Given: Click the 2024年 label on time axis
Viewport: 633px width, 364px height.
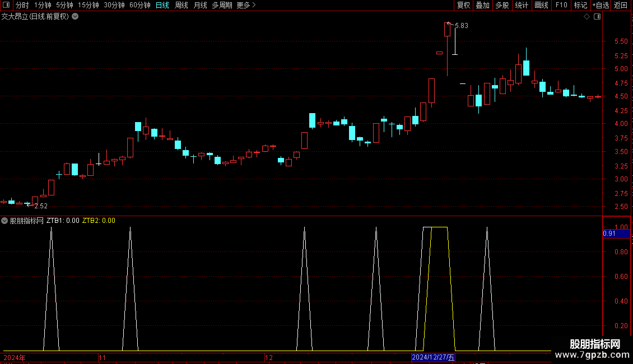Looking at the screenshot, I should pos(15,357).
